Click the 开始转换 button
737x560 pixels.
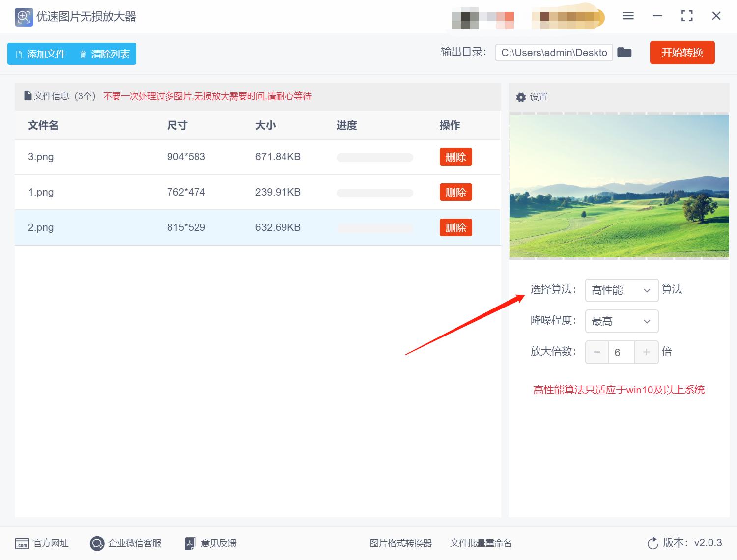(x=682, y=53)
